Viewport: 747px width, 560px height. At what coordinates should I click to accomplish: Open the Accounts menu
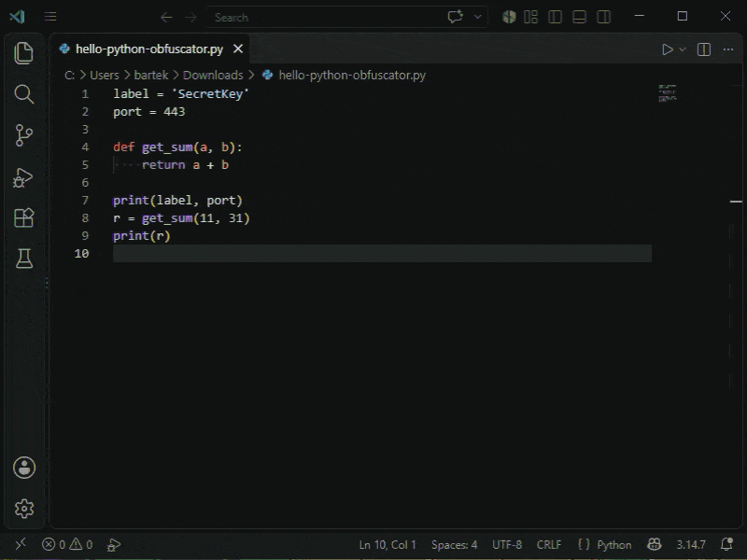(x=24, y=468)
